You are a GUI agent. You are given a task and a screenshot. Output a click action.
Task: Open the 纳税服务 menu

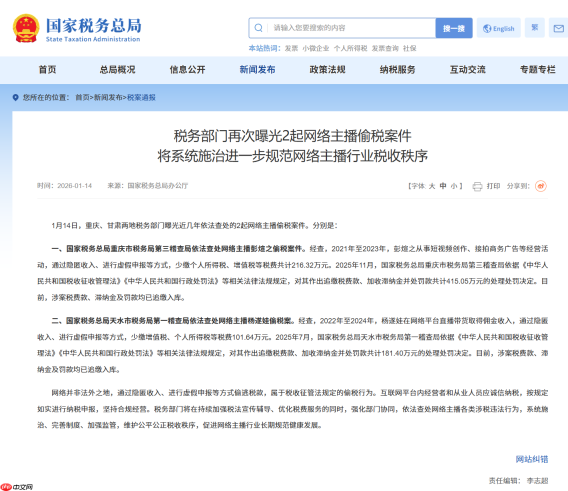click(x=397, y=70)
